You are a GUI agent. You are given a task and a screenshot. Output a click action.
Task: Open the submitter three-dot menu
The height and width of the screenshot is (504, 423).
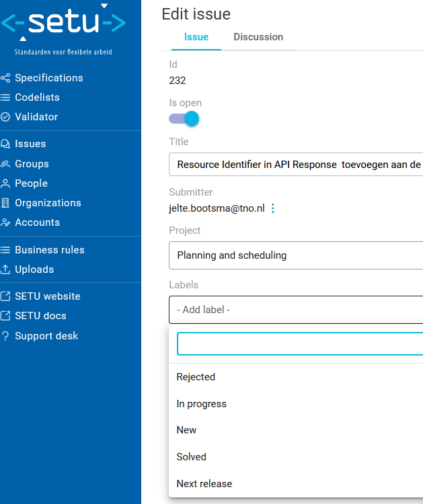(273, 208)
